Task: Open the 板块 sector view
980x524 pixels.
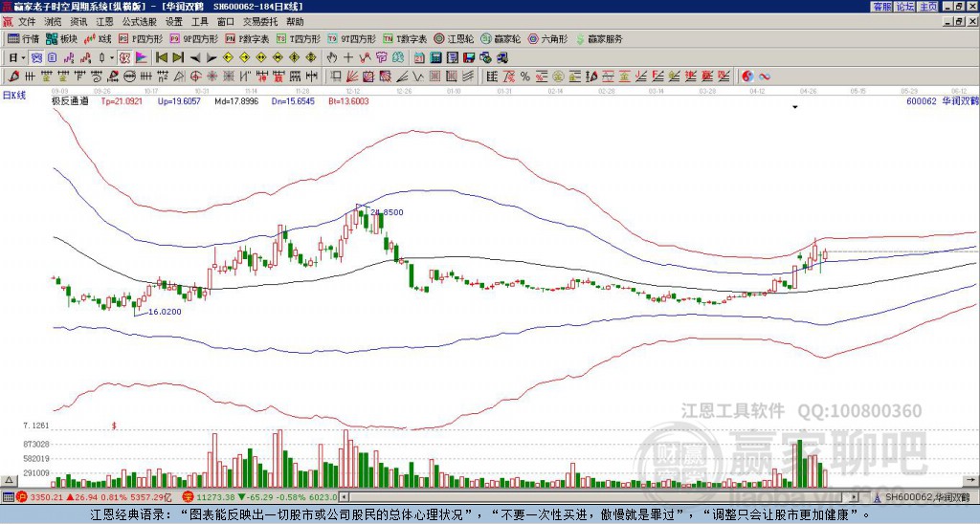Action: click(62, 38)
